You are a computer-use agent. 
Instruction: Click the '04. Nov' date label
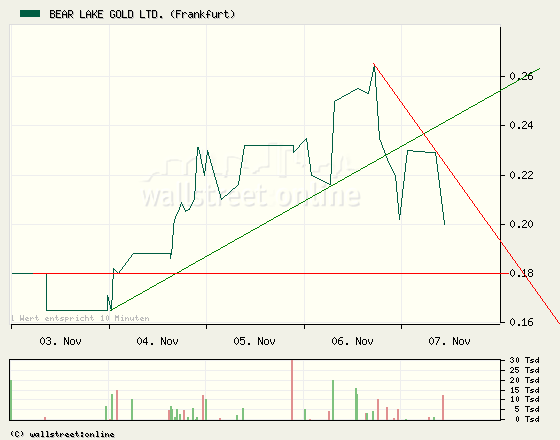pos(158,341)
